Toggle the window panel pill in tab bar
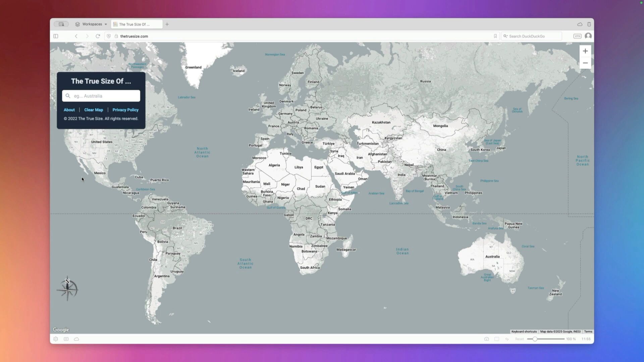 (x=61, y=24)
